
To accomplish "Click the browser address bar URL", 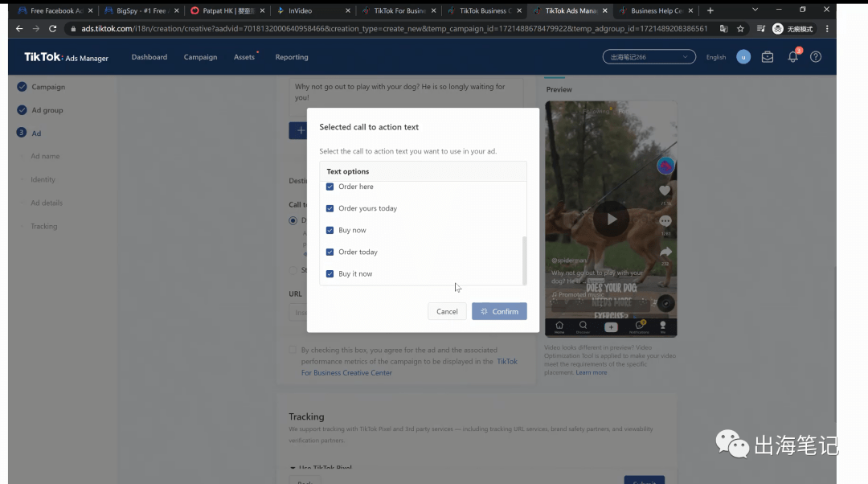I will 394,29.
